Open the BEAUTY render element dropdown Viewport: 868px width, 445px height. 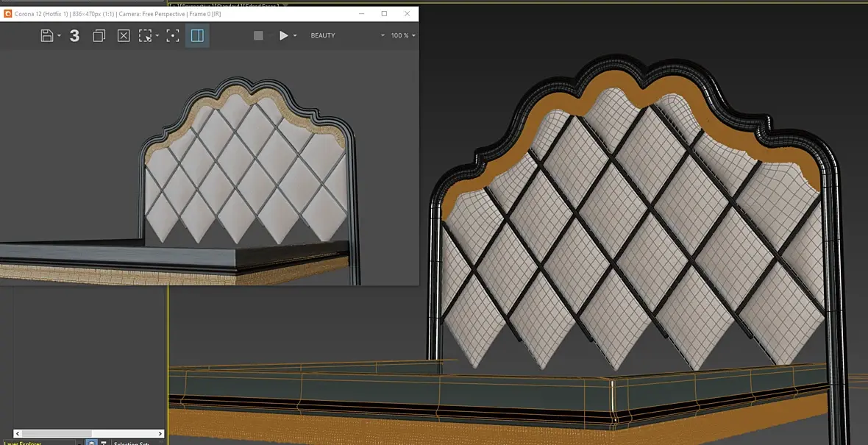point(347,35)
